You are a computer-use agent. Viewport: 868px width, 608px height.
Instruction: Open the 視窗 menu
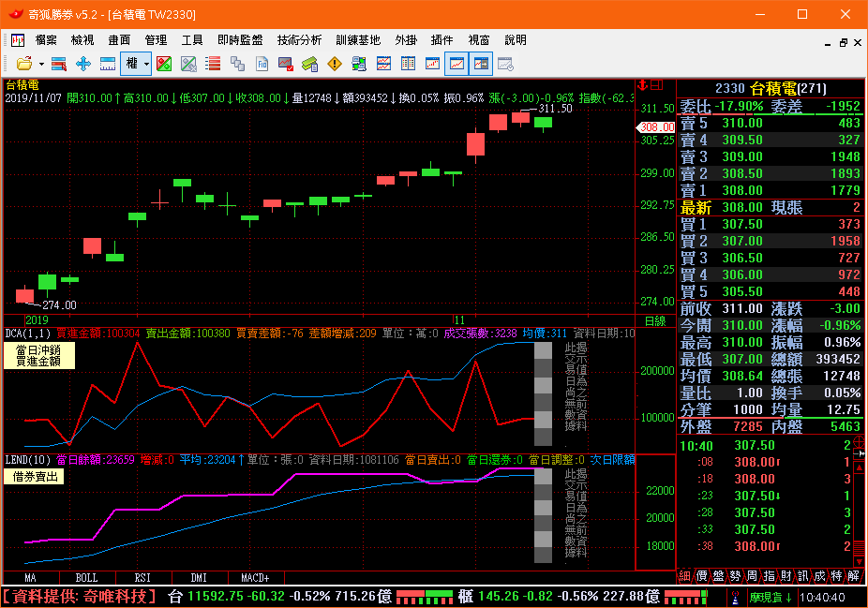tap(479, 40)
